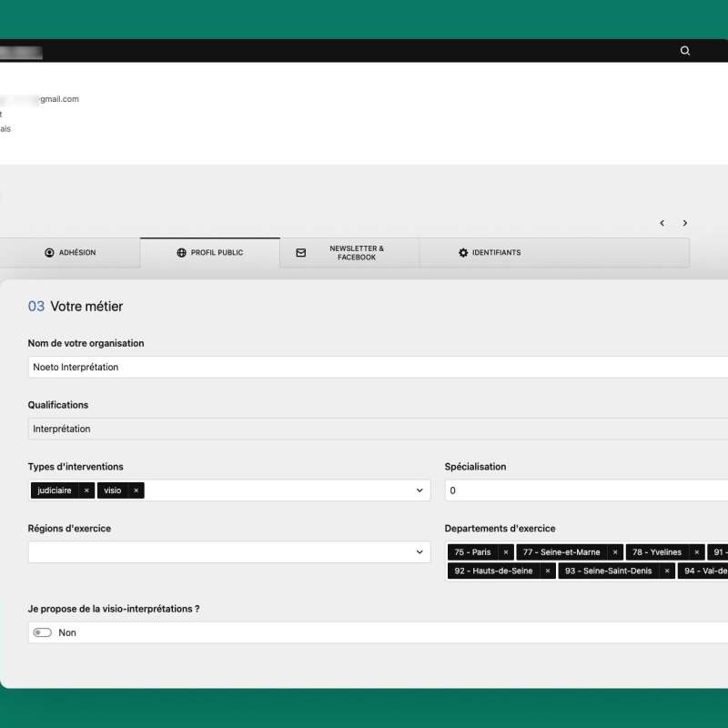Click the envelope icon on Newsletter & Facebook tab
This screenshot has height=728, width=728.
click(300, 252)
